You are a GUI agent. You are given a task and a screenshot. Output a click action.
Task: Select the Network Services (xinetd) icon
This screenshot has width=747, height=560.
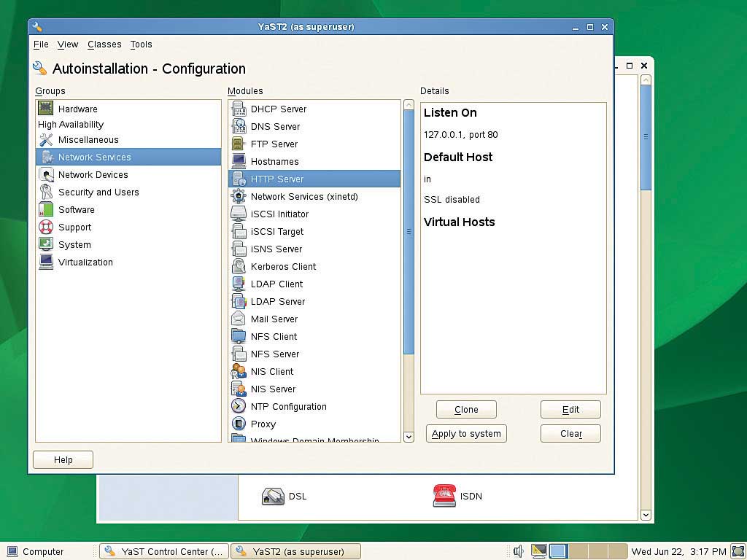[239, 196]
